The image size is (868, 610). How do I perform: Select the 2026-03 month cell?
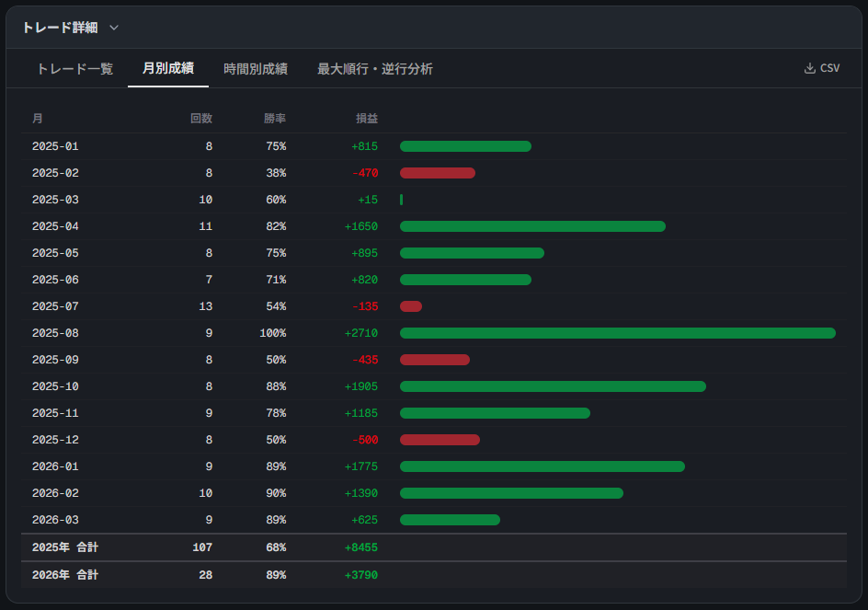(x=55, y=520)
